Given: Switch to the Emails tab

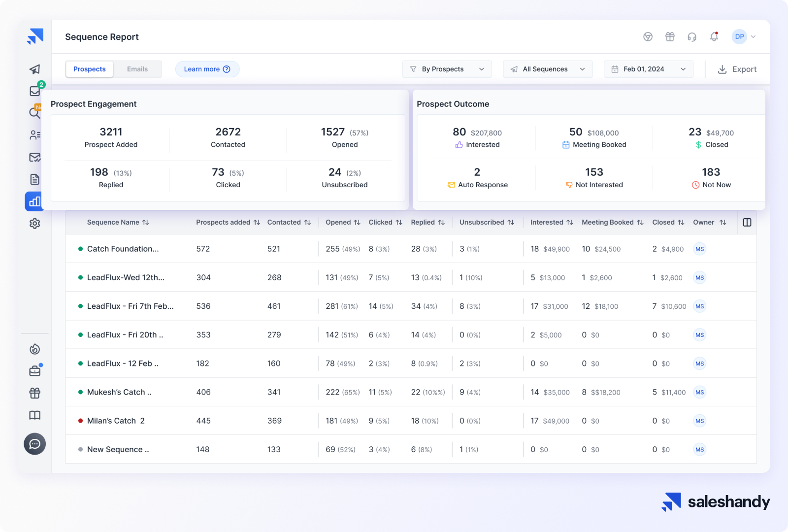Looking at the screenshot, I should tap(137, 69).
